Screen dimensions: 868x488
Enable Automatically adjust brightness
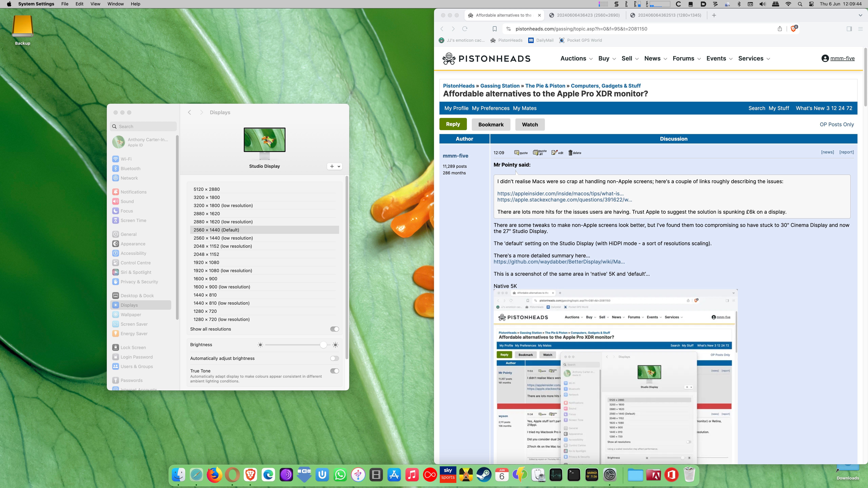tap(334, 358)
